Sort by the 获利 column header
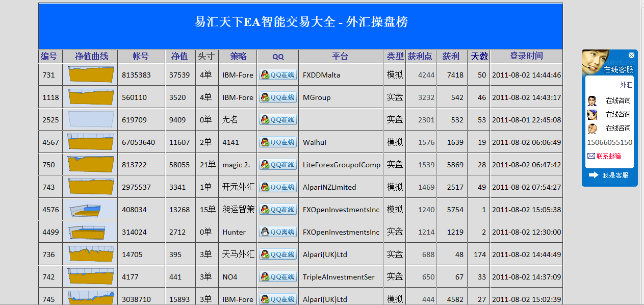Screen dimensions: 644x305 tap(451, 56)
